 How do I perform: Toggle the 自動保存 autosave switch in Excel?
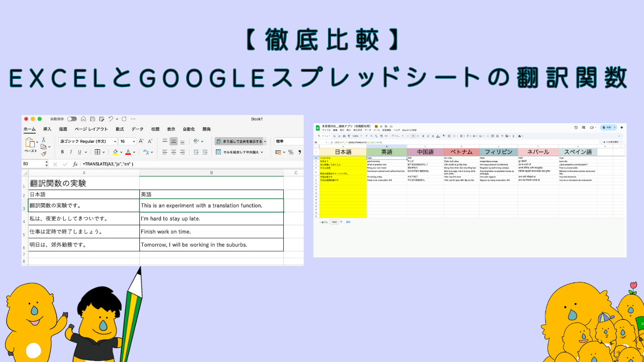(x=72, y=119)
